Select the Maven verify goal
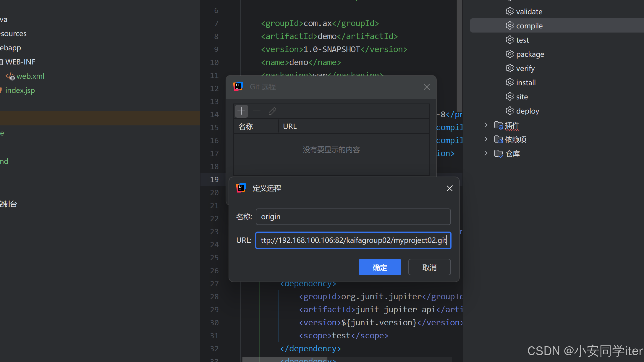 (x=525, y=68)
